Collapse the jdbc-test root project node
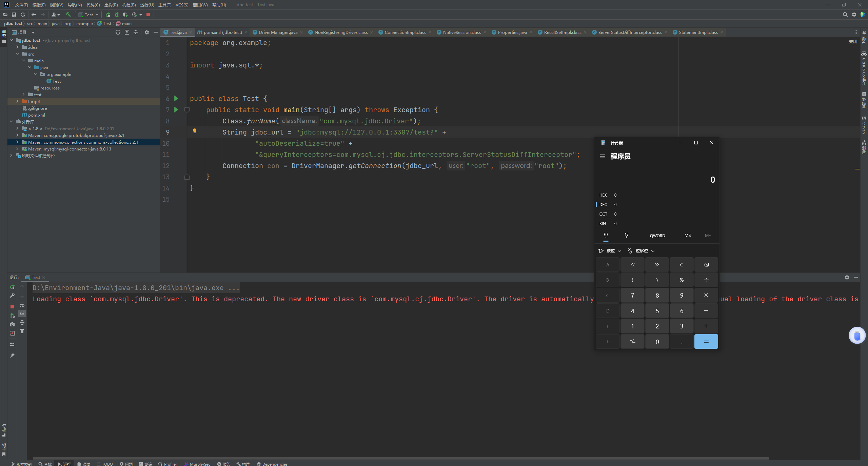The image size is (868, 466). pos(12,40)
